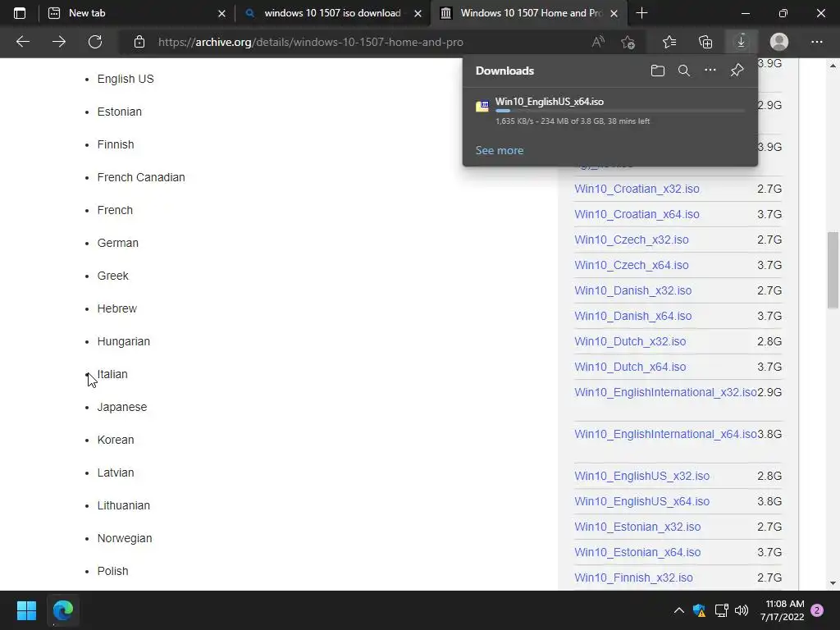Go forward to the next page
This screenshot has width=840, height=630.
tap(59, 42)
